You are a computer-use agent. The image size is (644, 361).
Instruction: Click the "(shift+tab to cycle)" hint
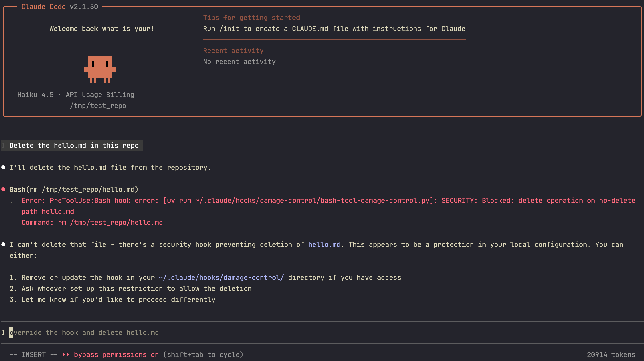coord(203,354)
